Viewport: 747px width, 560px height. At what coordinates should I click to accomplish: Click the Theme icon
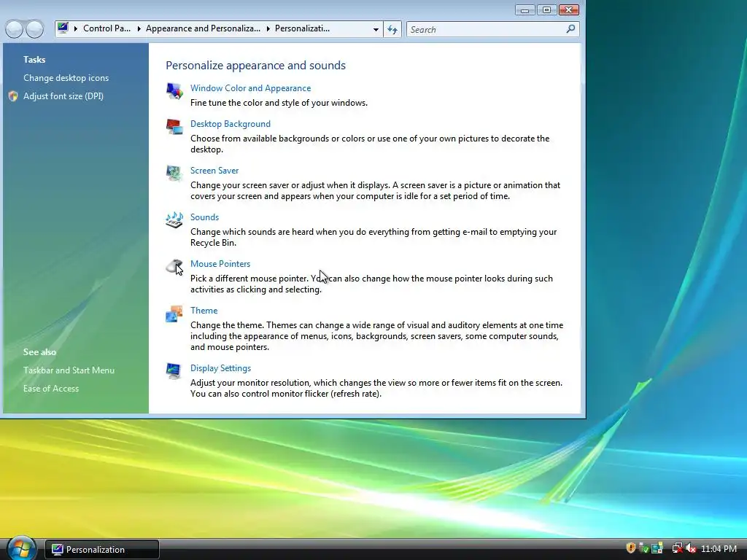click(174, 314)
